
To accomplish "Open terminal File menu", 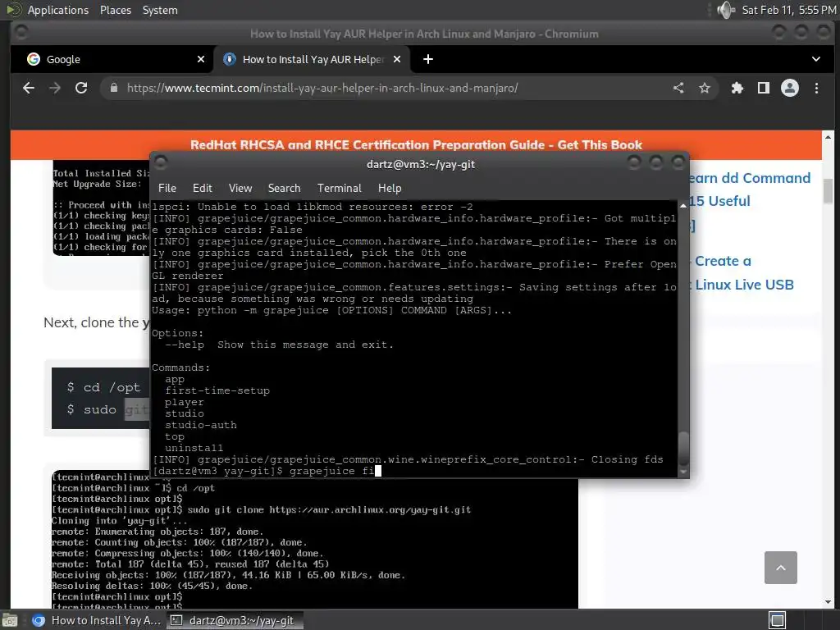I will coord(167,188).
